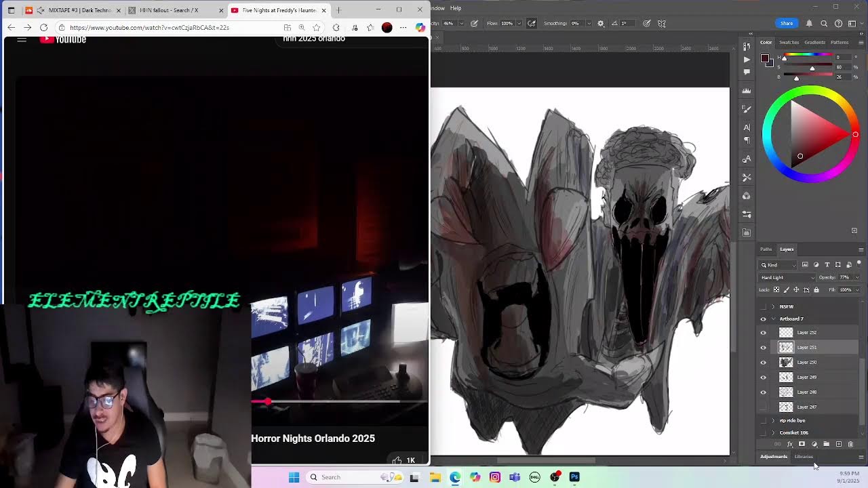Viewport: 868px width, 488px height.
Task: Open the Paragraph panel icon
Action: click(747, 140)
